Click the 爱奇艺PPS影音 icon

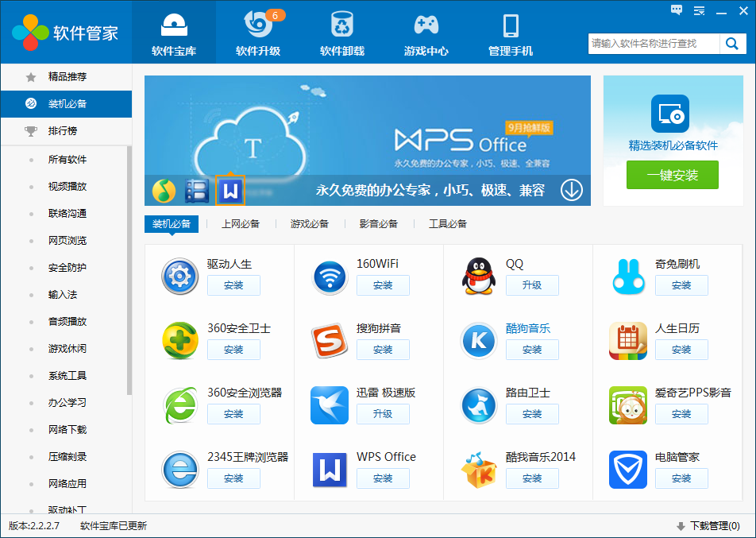[x=628, y=404]
